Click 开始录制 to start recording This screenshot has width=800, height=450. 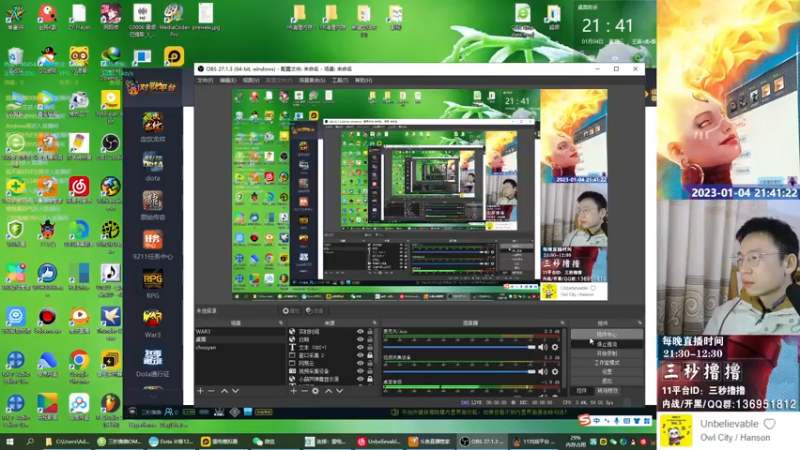click(607, 354)
